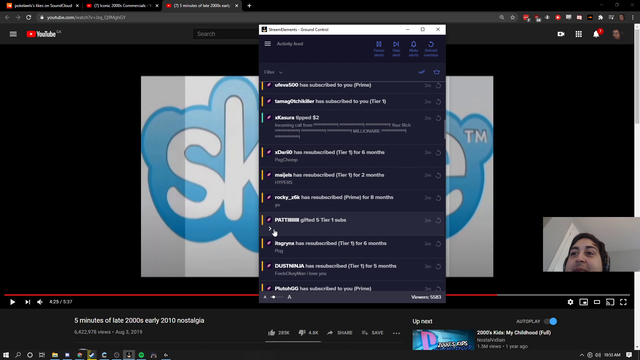
Task: Replay the DUSTNINJA resubscribe alert
Action: 438,267
